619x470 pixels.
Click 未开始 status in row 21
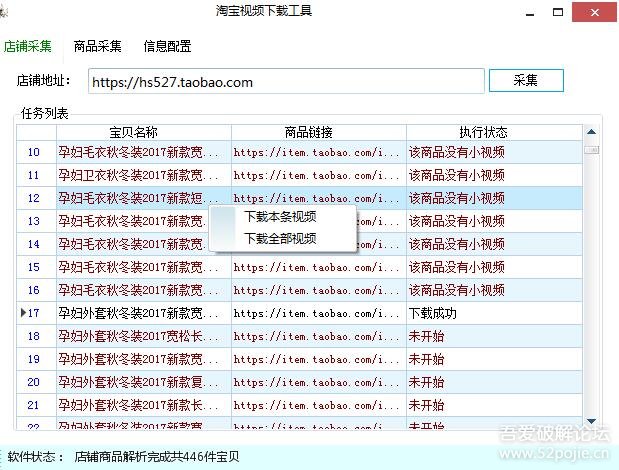click(494, 405)
